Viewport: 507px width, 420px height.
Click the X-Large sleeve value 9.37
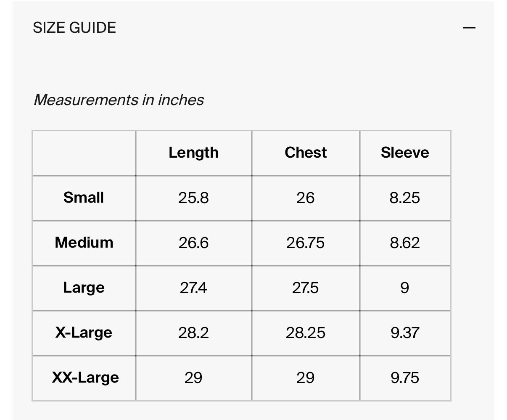click(x=405, y=333)
